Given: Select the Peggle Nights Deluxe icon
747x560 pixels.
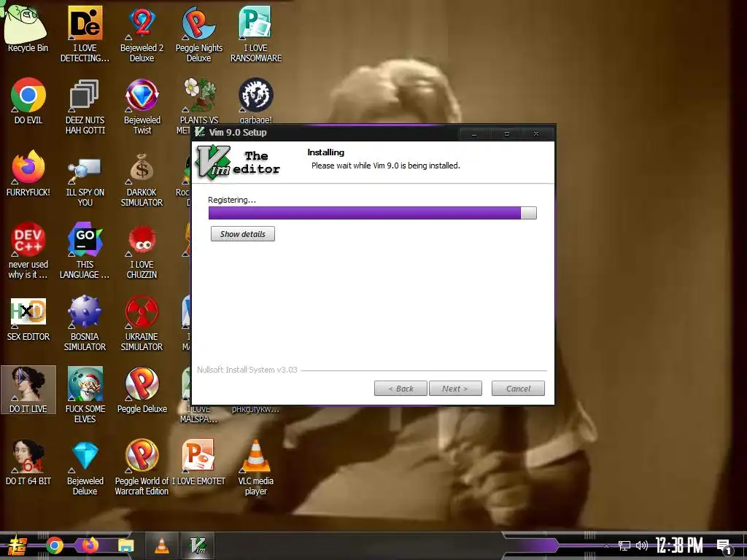Looking at the screenshot, I should coord(198,34).
